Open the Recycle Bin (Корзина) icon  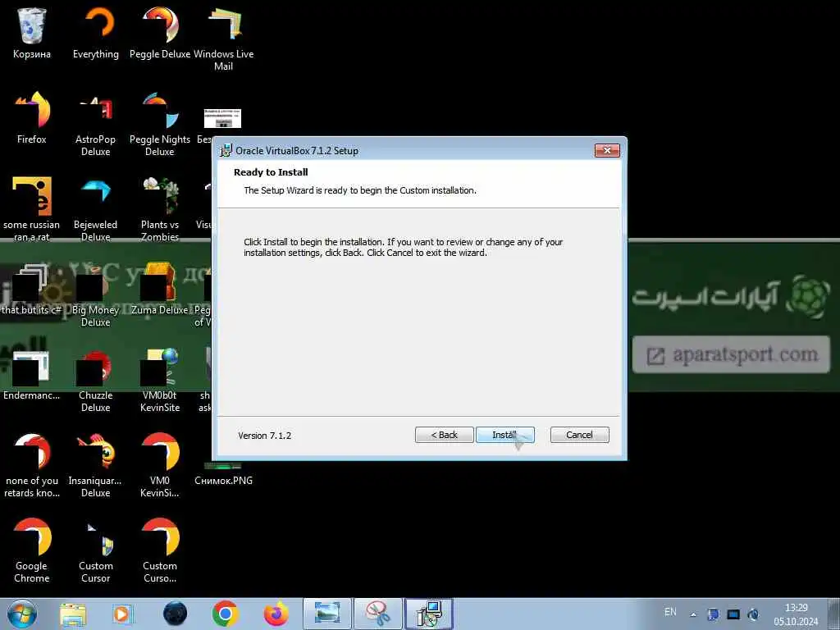(x=32, y=33)
